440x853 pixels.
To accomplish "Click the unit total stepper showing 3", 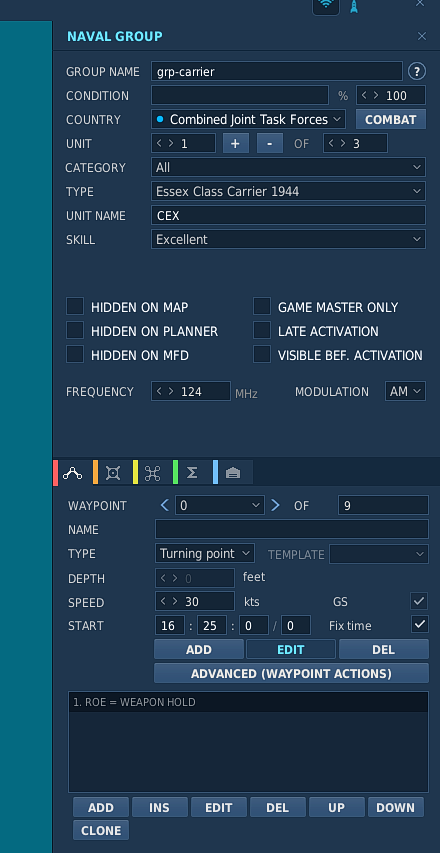I will [355, 143].
